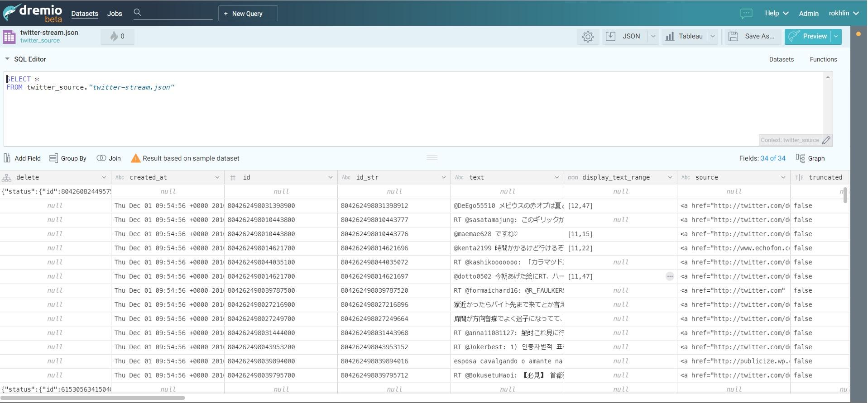This screenshot has width=868, height=403.
Task: Open the chat support icon
Action: tap(746, 13)
